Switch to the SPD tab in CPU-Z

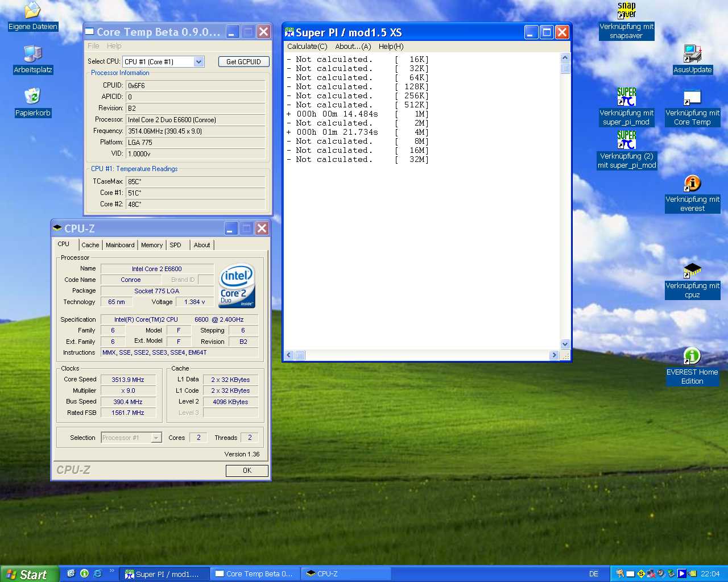point(176,245)
